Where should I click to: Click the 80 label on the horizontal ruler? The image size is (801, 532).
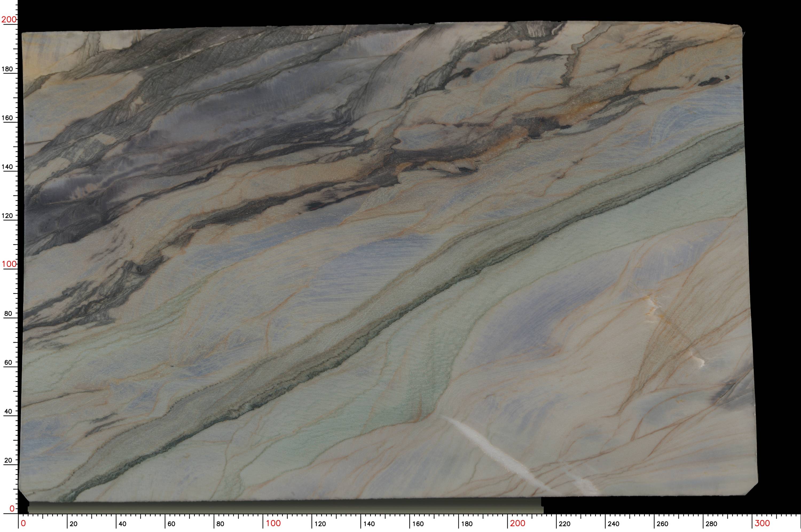coord(220,524)
